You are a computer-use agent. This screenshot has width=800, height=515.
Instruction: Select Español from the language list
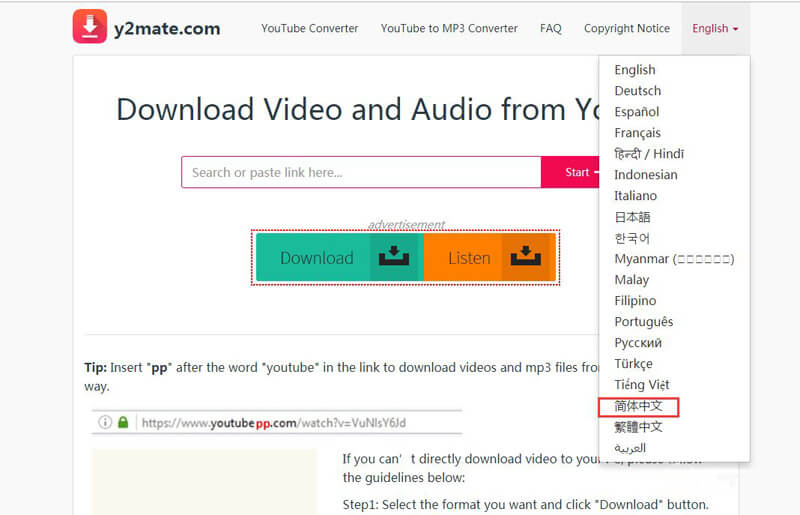pos(637,112)
